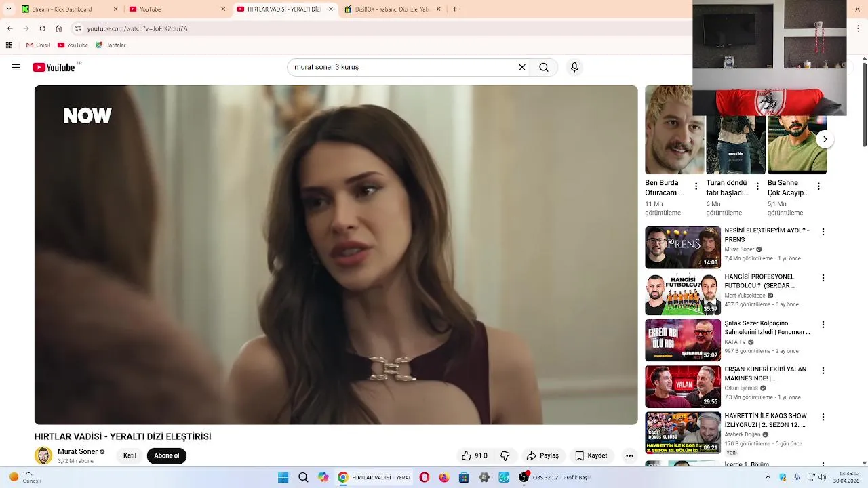Open options for ERŞAN KUNERİ EKİBİ video
This screenshot has width=868, height=488.
coord(823,371)
